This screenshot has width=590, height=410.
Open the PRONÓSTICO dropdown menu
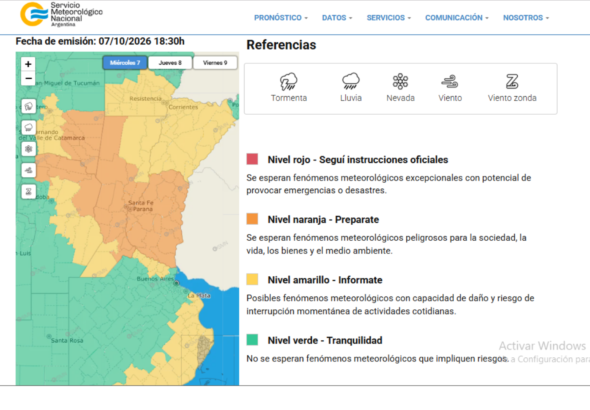281,18
